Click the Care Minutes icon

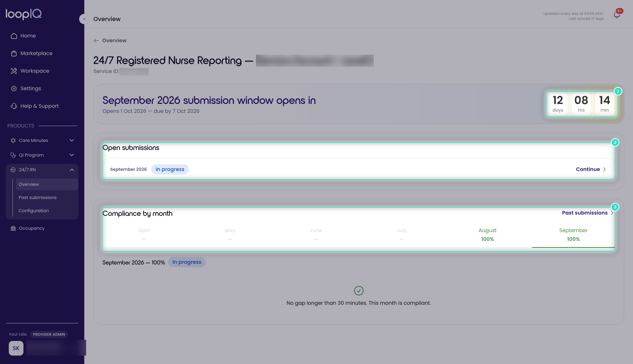pos(13,141)
